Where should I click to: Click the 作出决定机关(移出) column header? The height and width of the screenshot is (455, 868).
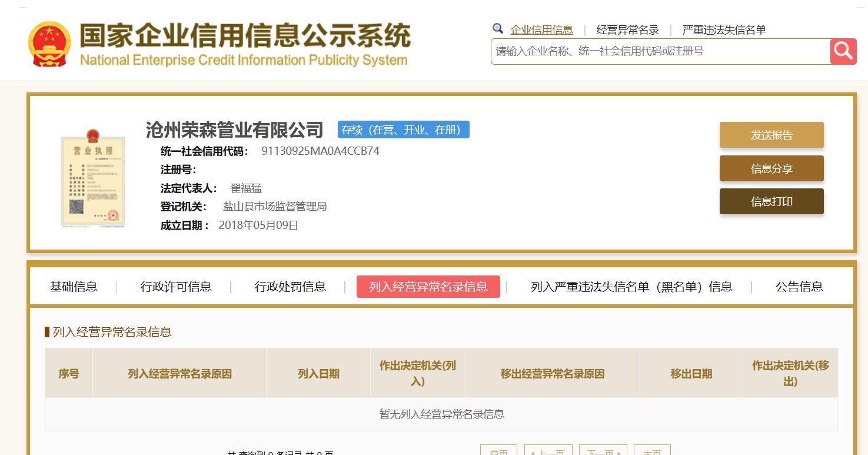click(x=790, y=373)
